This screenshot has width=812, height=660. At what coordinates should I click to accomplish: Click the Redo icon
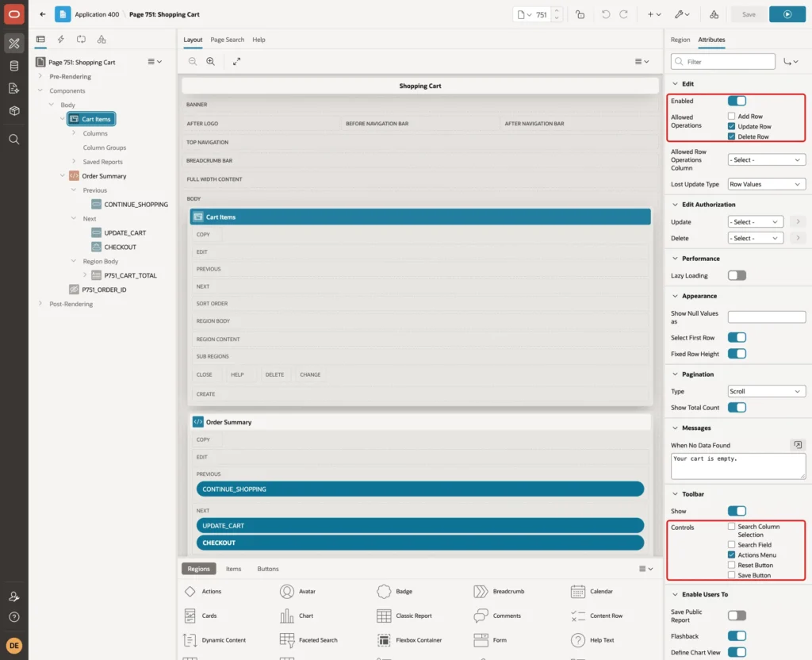623,14
